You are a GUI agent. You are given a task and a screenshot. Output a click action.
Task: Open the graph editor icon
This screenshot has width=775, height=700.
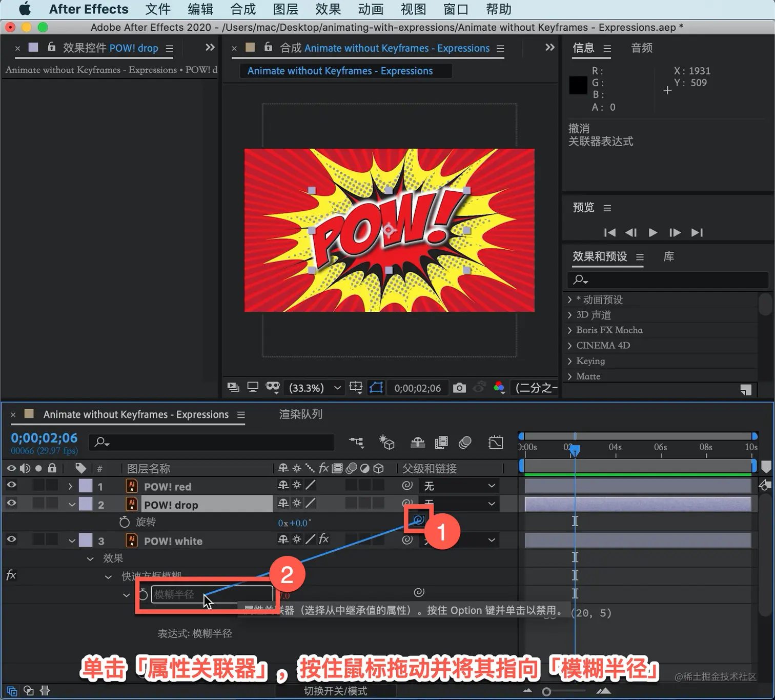[x=496, y=442]
